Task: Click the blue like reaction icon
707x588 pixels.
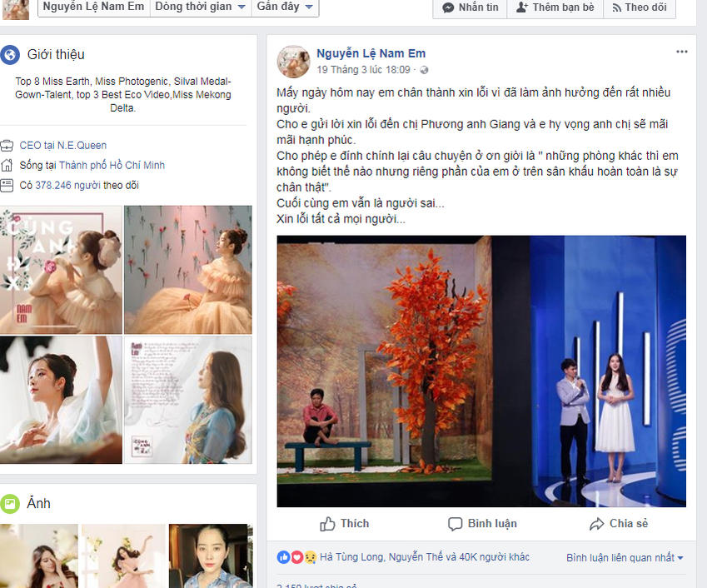Action: (x=283, y=557)
